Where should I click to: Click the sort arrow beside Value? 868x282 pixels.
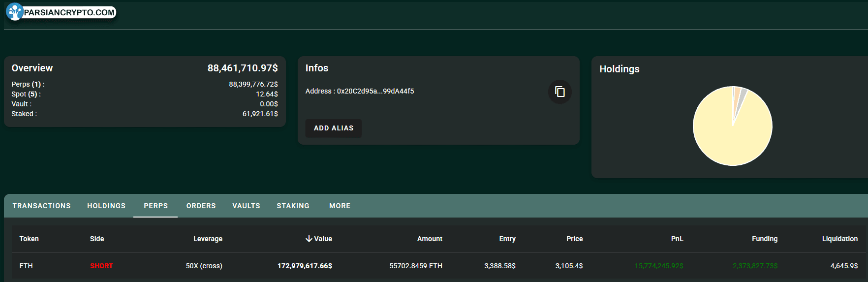coord(309,239)
